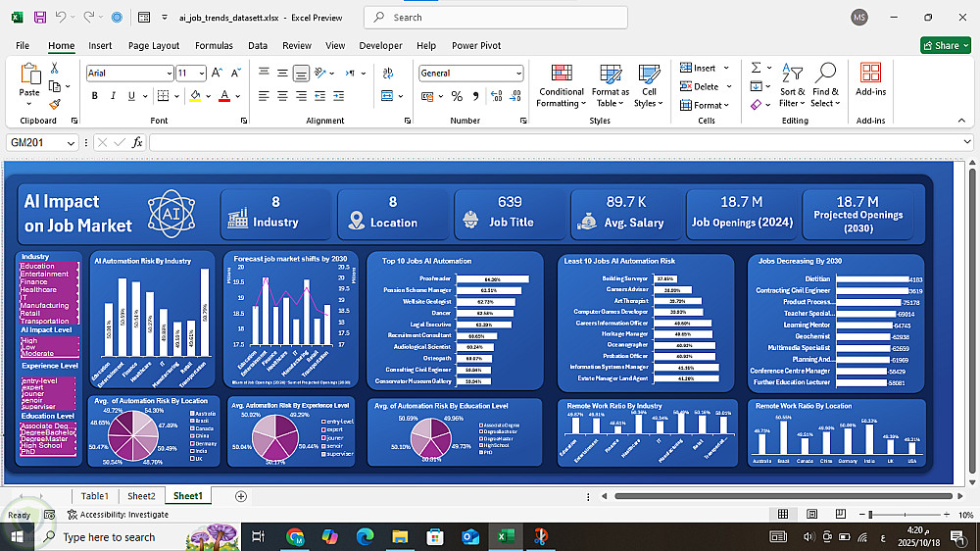
Task: Switch to the Sheet2 sheet tab
Action: [x=141, y=496]
